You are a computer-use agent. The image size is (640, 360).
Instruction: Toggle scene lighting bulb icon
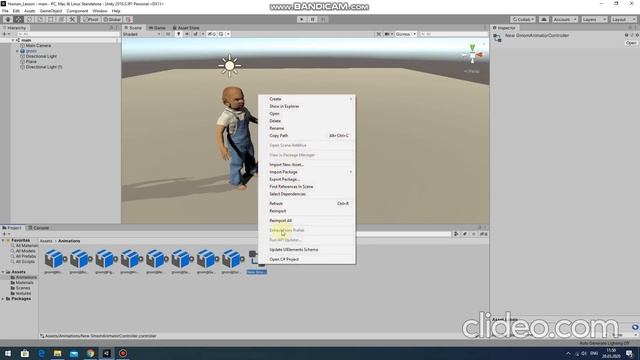(178, 34)
